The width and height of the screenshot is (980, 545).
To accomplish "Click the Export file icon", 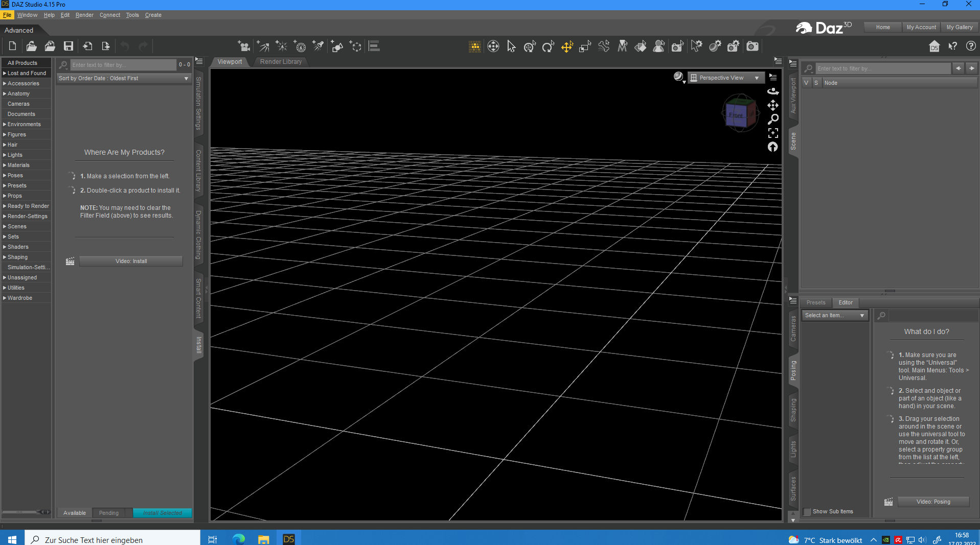I will (x=106, y=46).
